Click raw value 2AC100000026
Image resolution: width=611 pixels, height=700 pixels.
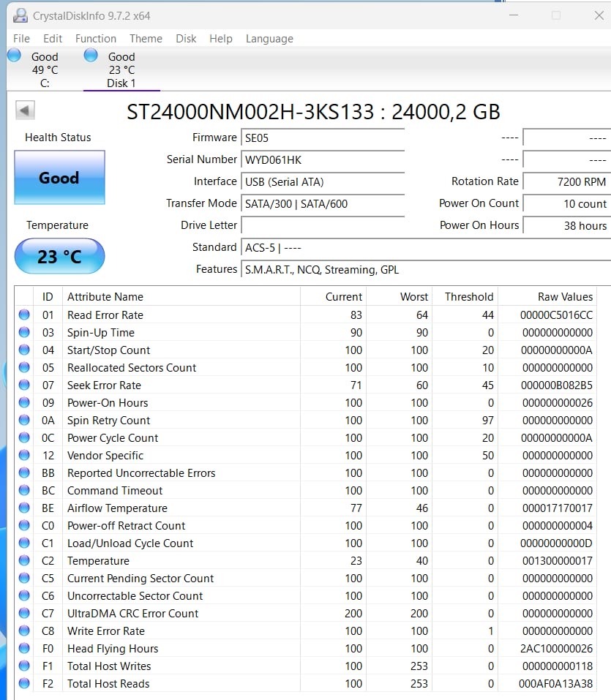pyautogui.click(x=556, y=649)
